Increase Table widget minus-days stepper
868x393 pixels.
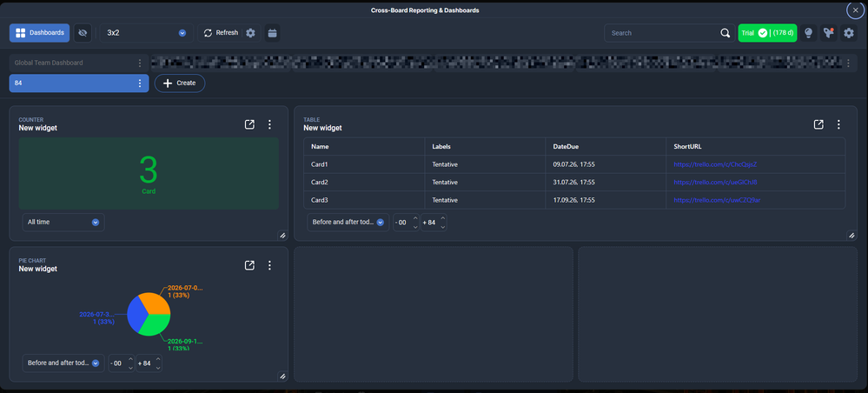[415, 218]
